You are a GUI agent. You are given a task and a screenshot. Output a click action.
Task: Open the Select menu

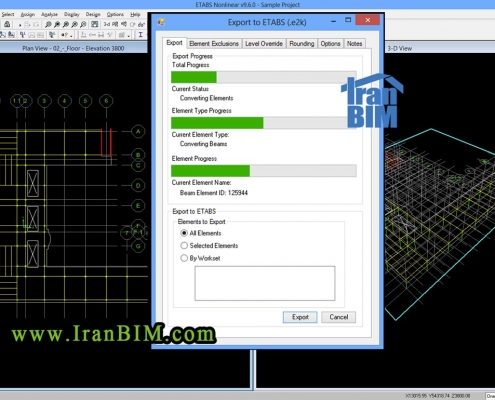(x=8, y=14)
